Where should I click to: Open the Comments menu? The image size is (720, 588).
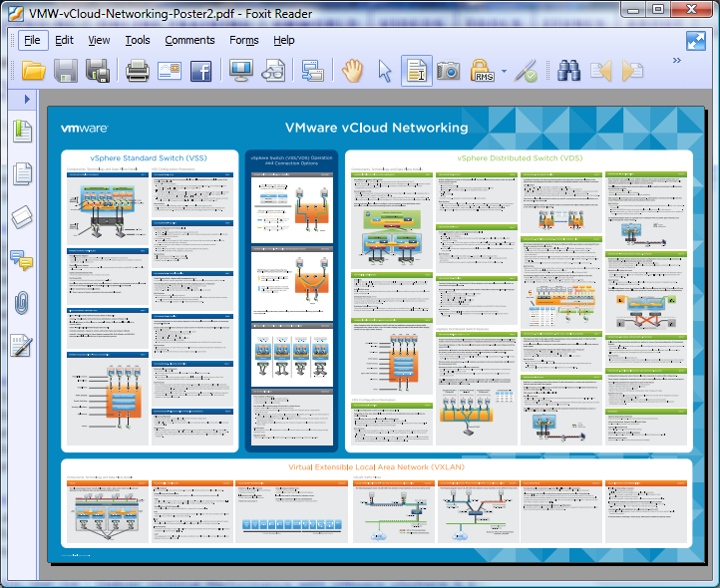click(189, 41)
